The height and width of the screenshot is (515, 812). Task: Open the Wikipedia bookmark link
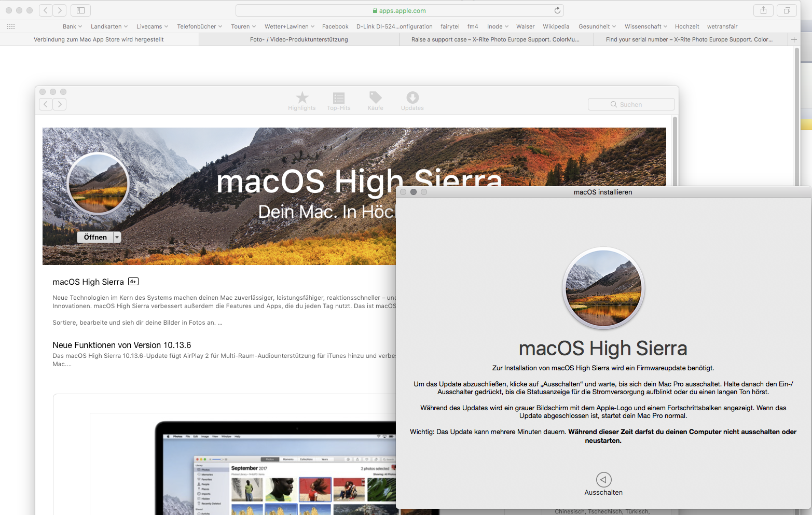[556, 26]
